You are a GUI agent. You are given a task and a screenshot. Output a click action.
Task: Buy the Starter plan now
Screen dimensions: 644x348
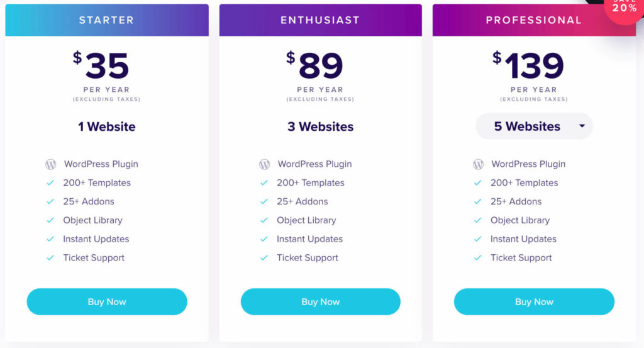point(107,302)
